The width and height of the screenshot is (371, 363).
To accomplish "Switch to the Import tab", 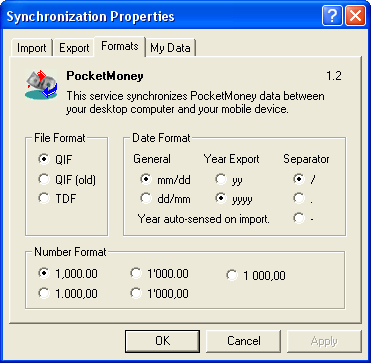I will (31, 48).
